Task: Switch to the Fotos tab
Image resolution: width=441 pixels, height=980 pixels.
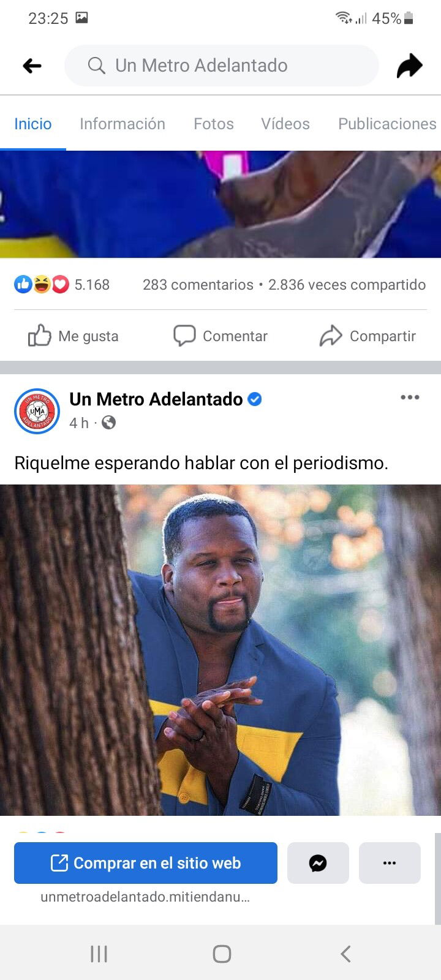Action: point(214,124)
